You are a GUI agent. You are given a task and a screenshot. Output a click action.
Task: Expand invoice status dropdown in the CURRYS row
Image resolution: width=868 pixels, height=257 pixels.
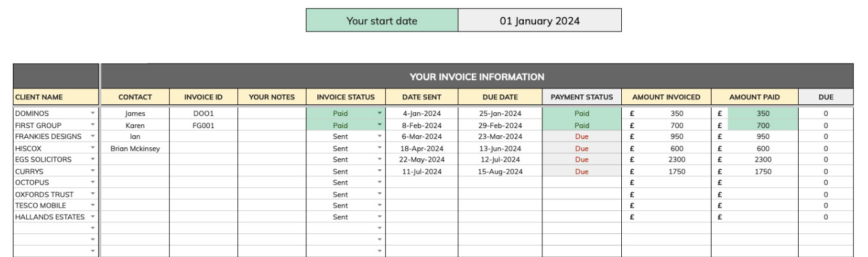click(380, 171)
